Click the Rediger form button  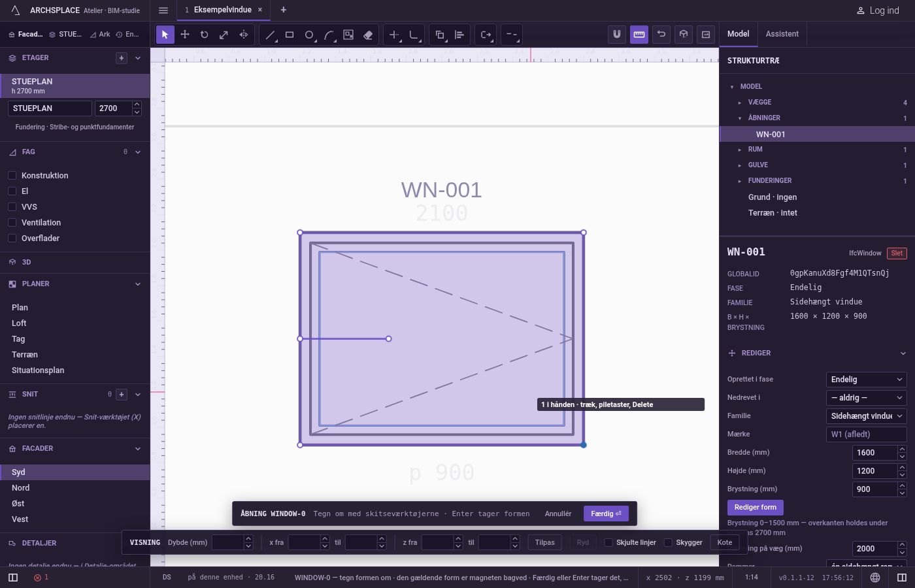[x=755, y=508]
